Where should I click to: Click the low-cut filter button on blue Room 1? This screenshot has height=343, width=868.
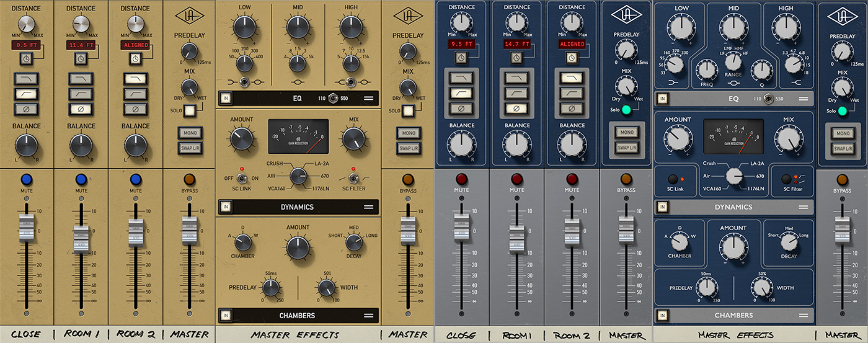pos(516,93)
